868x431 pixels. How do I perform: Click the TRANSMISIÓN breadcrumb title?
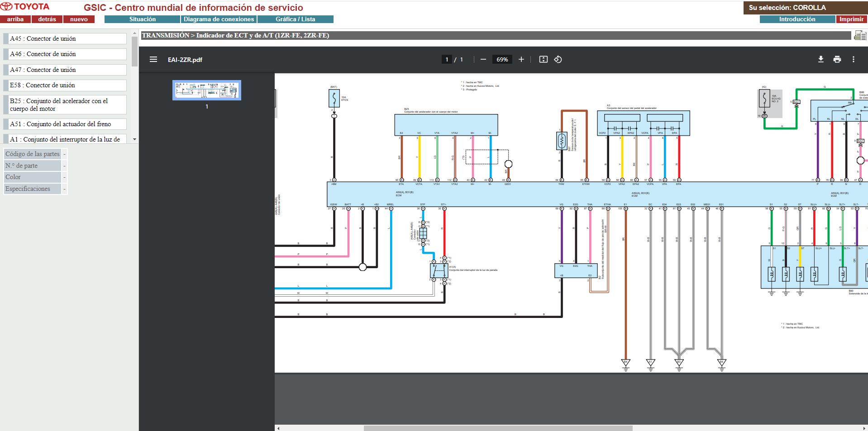tap(235, 35)
